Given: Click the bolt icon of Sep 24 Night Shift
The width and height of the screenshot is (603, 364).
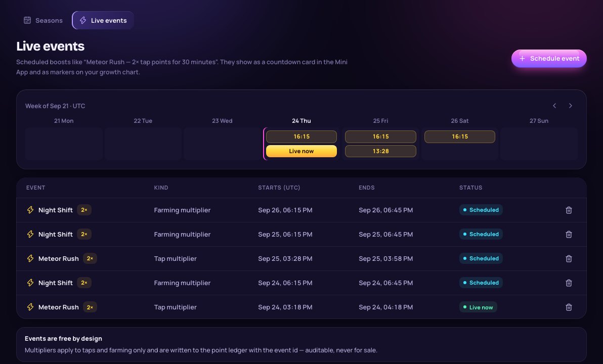Looking at the screenshot, I should (30, 283).
